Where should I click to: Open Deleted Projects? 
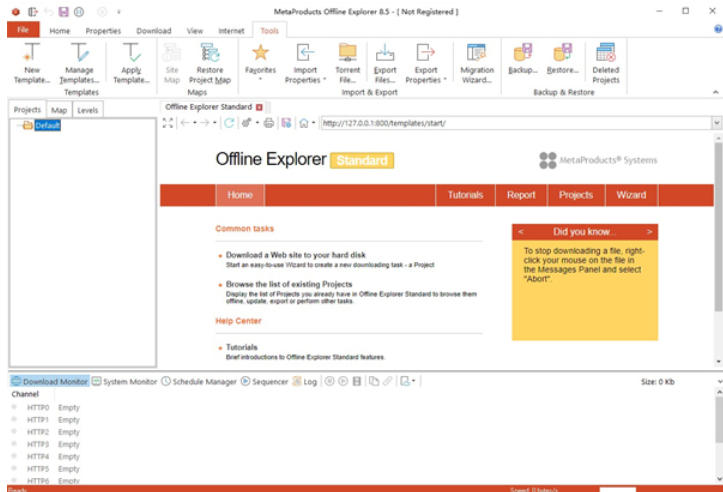tap(605, 63)
